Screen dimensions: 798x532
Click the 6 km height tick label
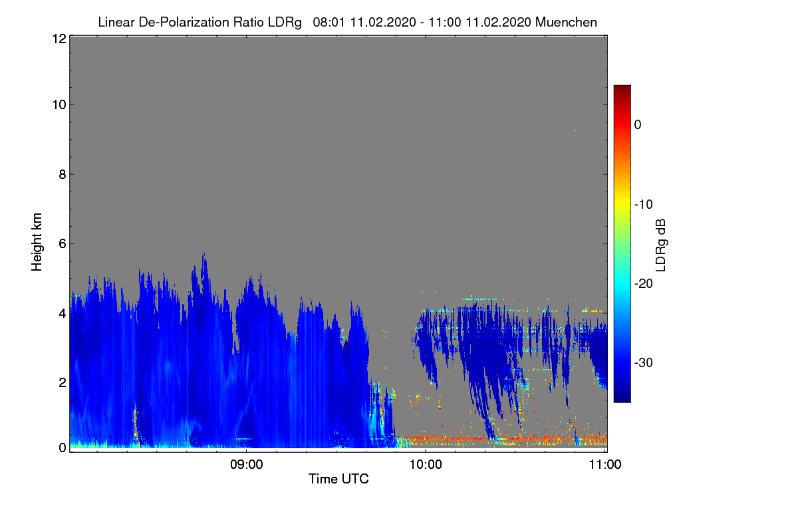click(x=62, y=244)
